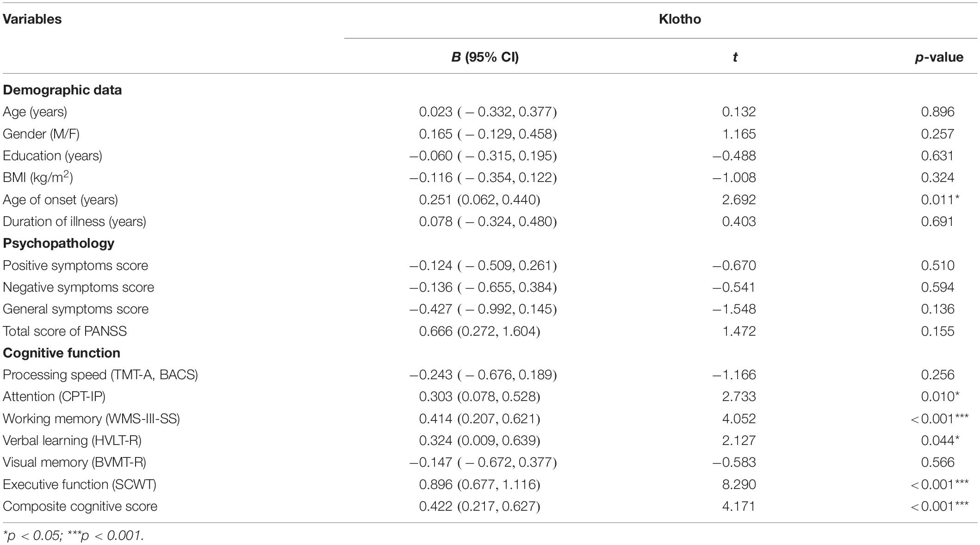Click the 0.011* p-value for Age of onset

(940, 200)
